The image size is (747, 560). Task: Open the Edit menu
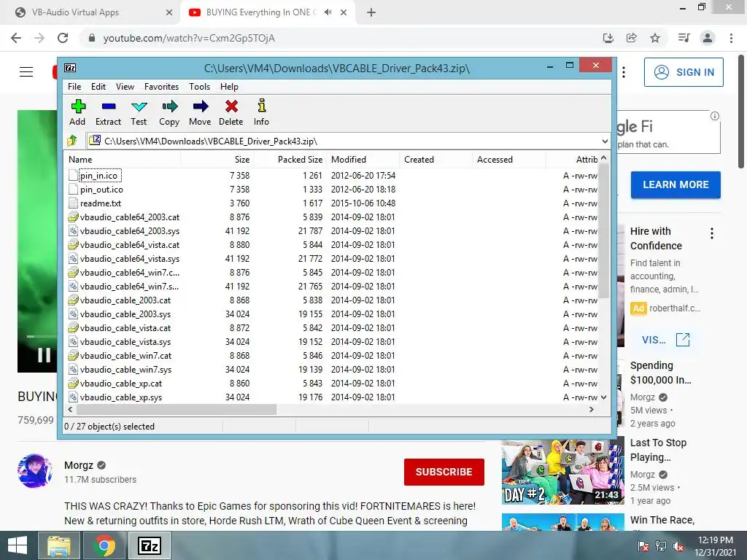click(x=98, y=87)
